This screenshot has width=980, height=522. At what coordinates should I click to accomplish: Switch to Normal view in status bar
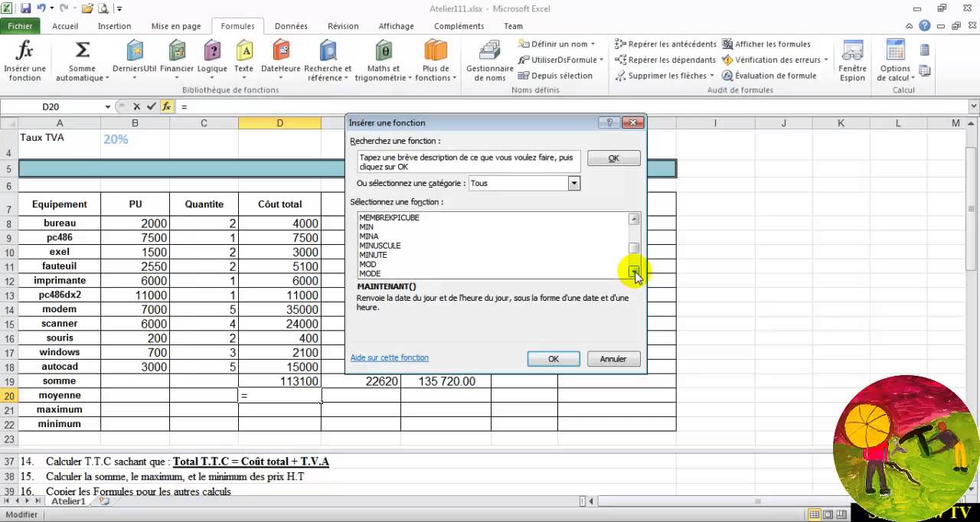point(815,514)
